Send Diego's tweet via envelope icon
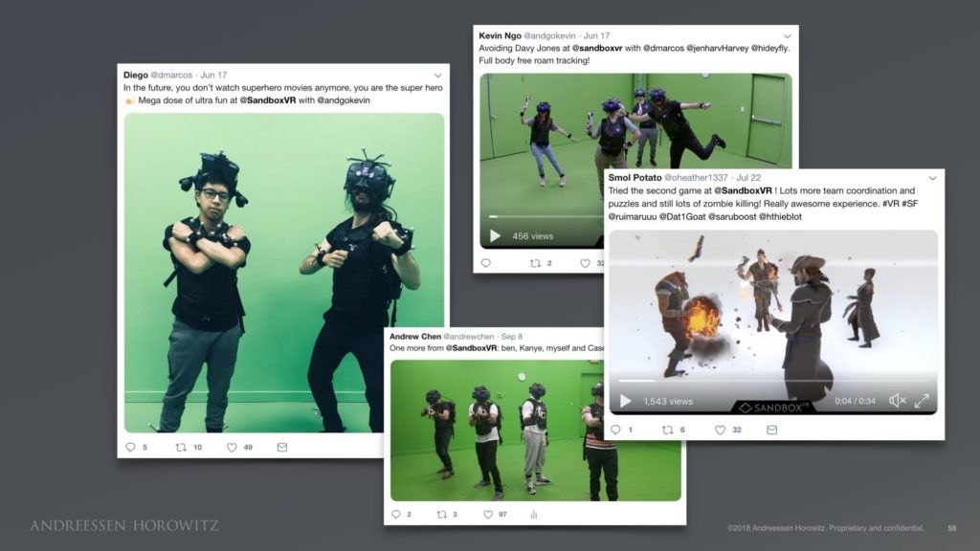 (282, 448)
